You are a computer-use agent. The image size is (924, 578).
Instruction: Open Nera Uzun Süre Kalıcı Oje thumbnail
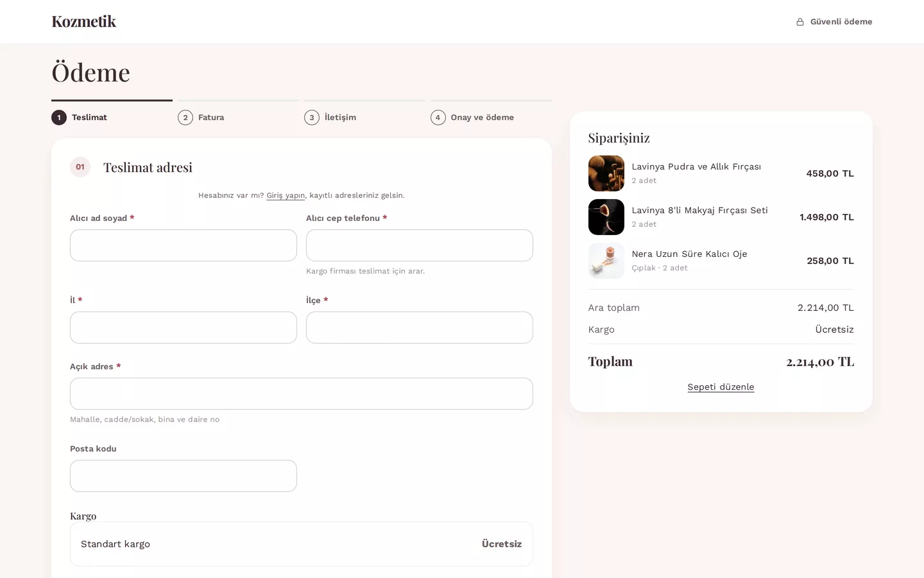pos(606,261)
